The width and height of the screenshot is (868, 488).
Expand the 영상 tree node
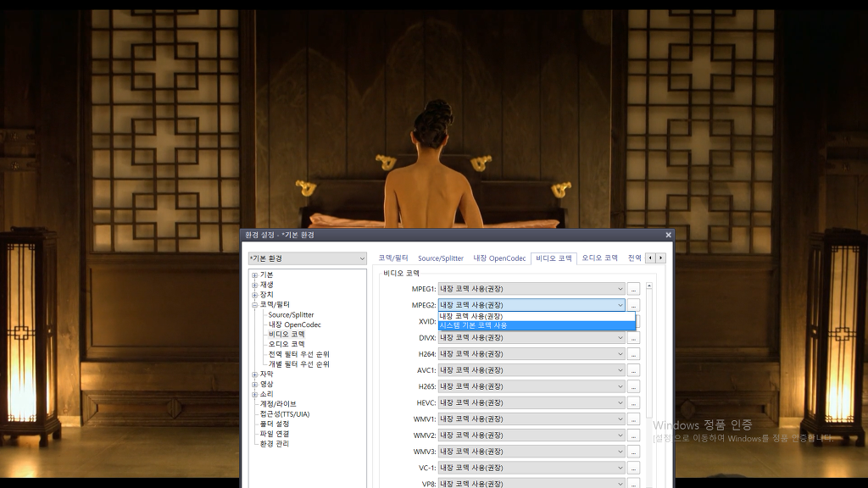(254, 385)
